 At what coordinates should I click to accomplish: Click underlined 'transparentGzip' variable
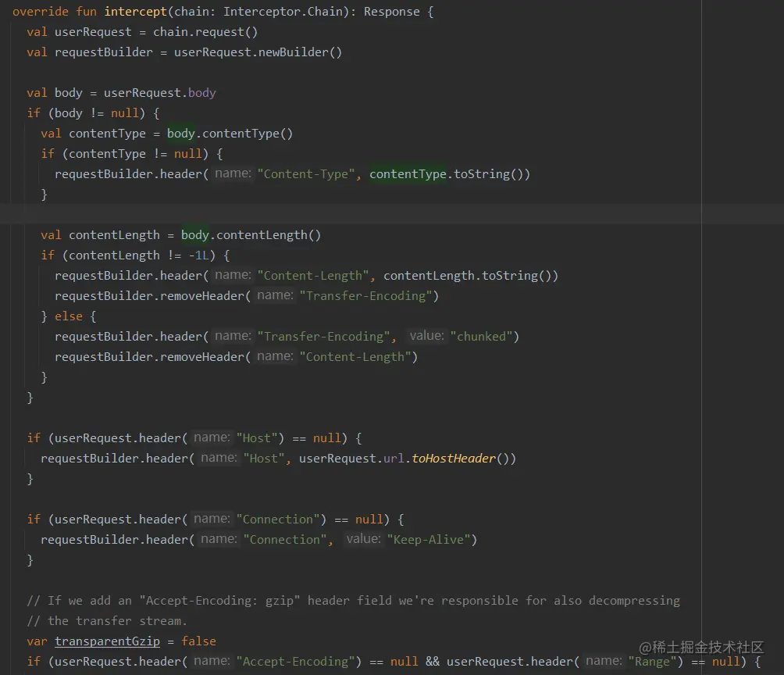107,641
